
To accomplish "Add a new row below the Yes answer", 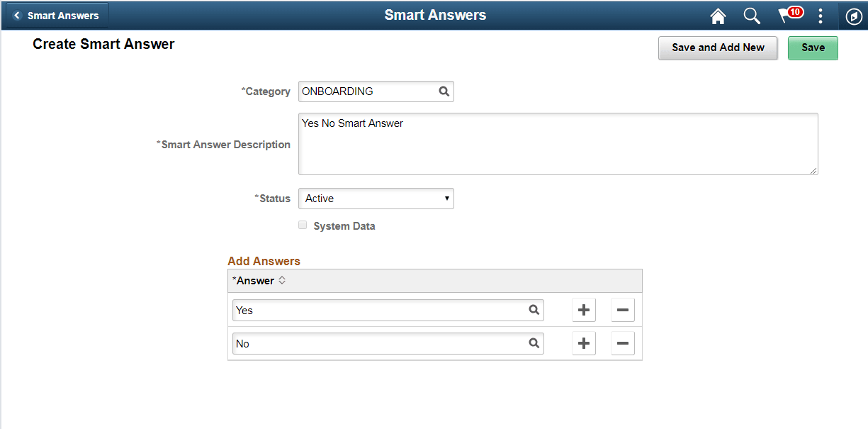I will [584, 310].
